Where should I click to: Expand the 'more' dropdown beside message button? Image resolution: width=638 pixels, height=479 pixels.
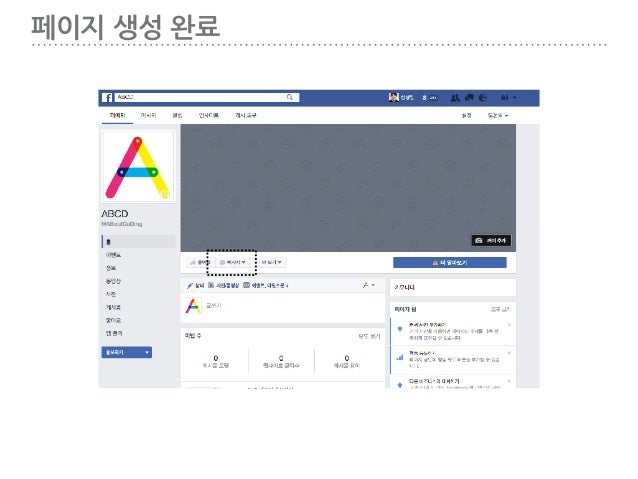[x=271, y=262]
